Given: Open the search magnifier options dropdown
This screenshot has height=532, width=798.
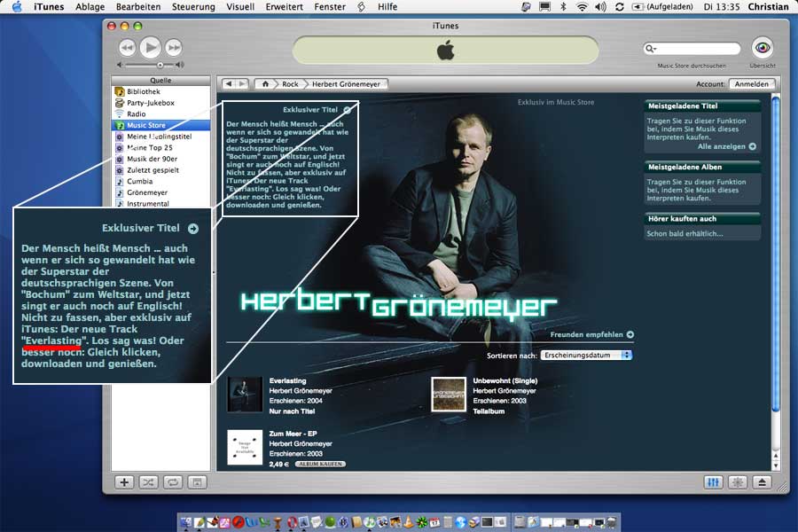Looking at the screenshot, I should [653, 49].
